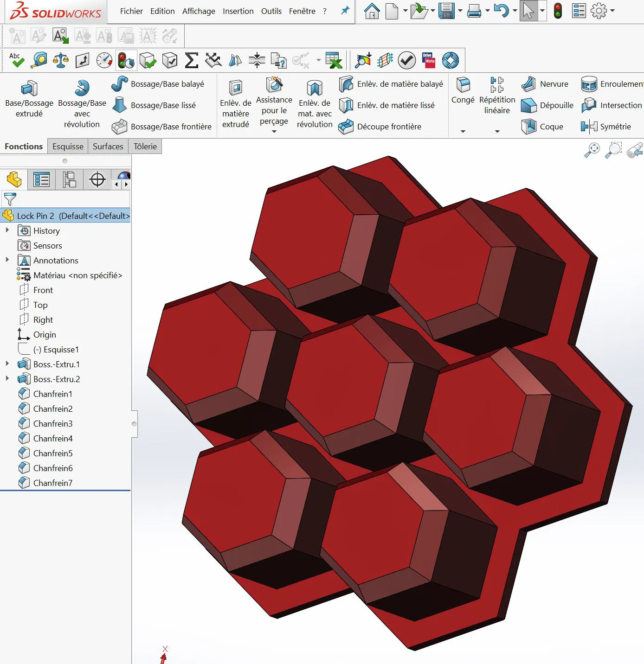
Task: Select the Coque shell tool
Action: (x=542, y=127)
